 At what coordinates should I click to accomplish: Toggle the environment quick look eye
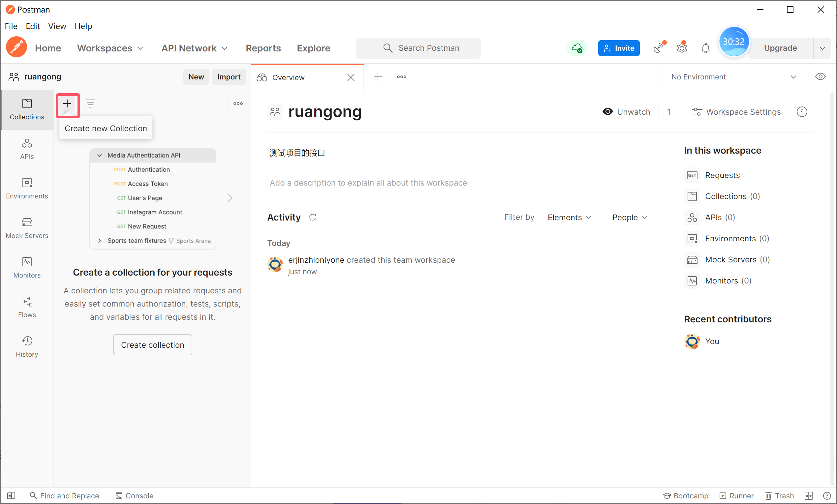point(820,77)
